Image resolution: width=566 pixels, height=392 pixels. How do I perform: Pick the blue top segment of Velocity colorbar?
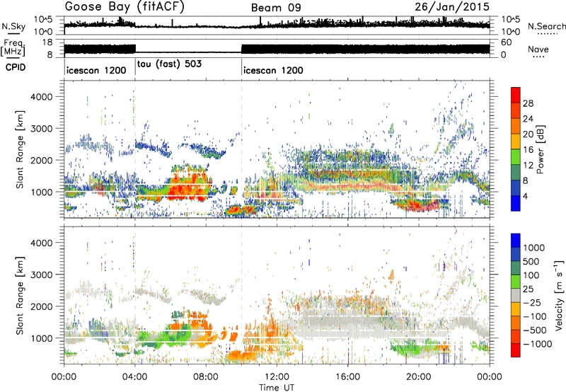[x=516, y=240]
